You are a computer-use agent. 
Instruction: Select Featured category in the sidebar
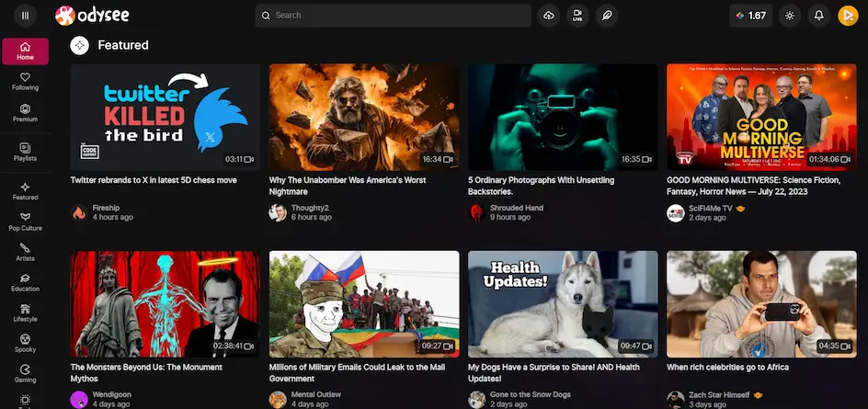(25, 191)
